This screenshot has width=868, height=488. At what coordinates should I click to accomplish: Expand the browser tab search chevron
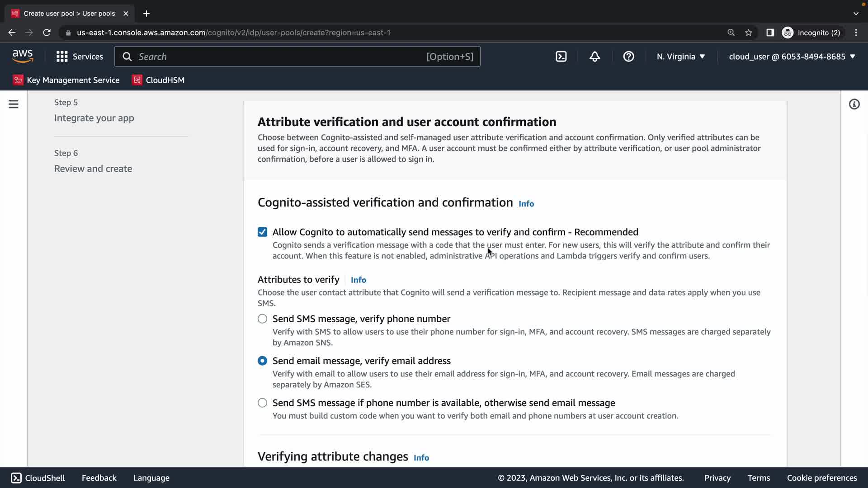[855, 14]
